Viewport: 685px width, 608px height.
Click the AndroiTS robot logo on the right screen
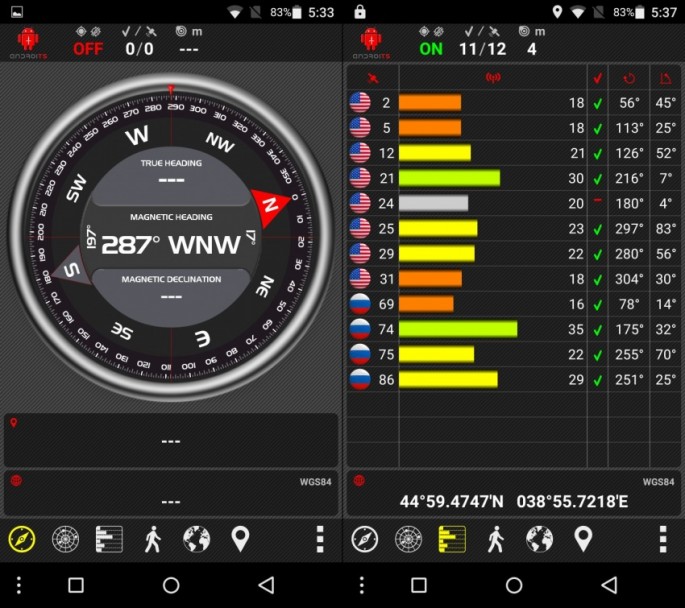click(371, 41)
